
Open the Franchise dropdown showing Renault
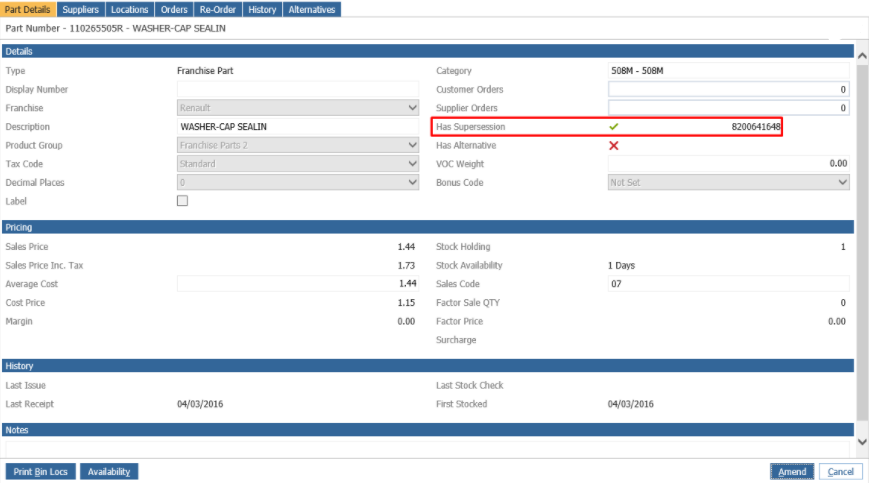click(298, 108)
